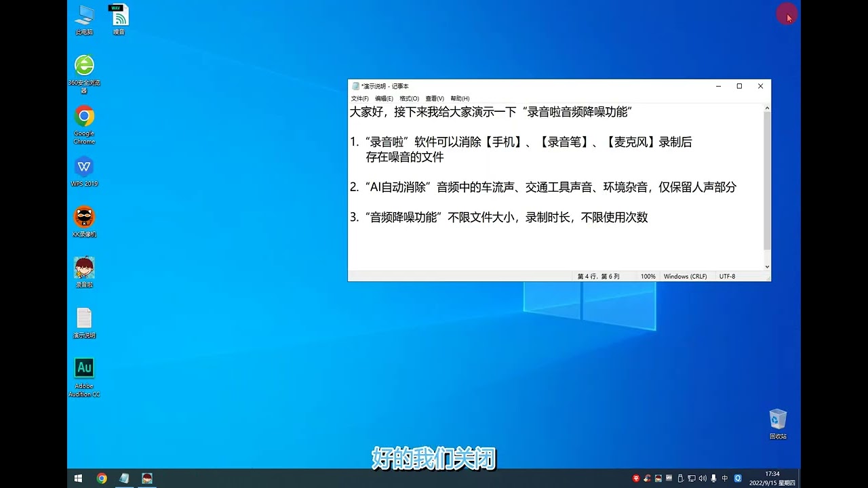Toggle the 中 input method indicator
Screen dimensions: 868x488
[725, 479]
